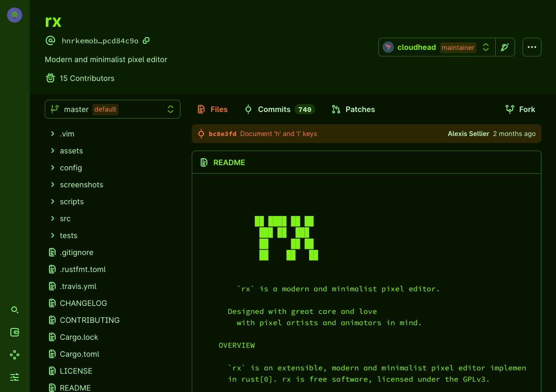Click the commit icon next to bc8e3fd

[201, 133]
